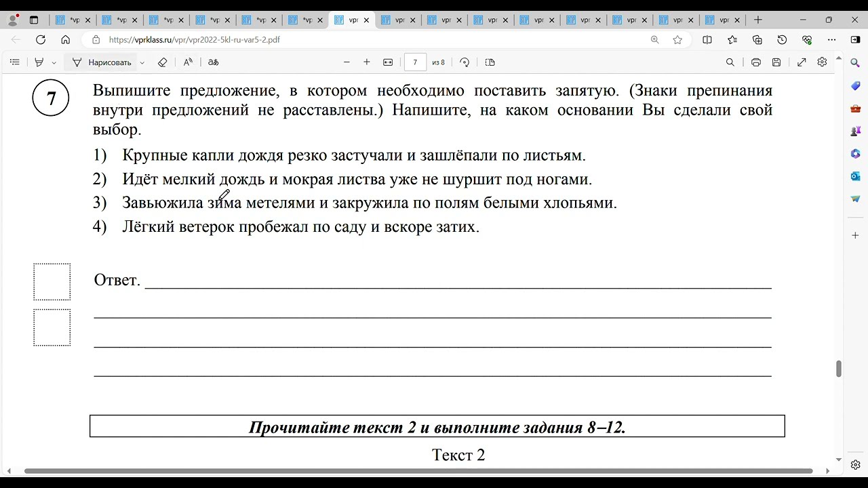Activate the Нарисовать draw tool

pyautogui.click(x=102, y=62)
